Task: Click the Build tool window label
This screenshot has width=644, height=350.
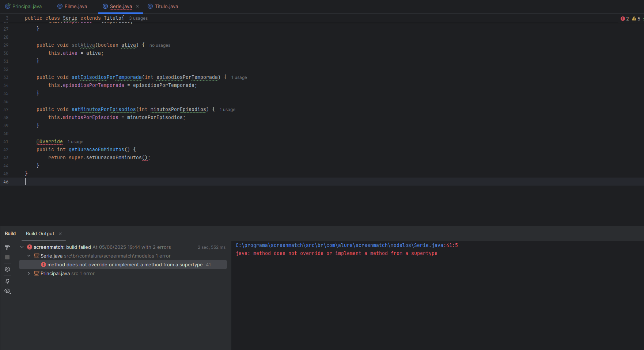Action: tap(10, 234)
